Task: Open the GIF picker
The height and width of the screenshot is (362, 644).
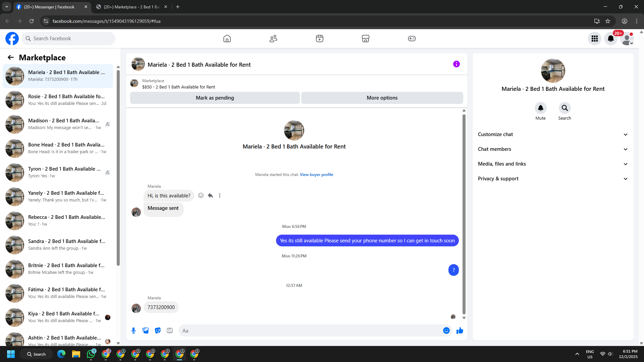Action: 170,330
